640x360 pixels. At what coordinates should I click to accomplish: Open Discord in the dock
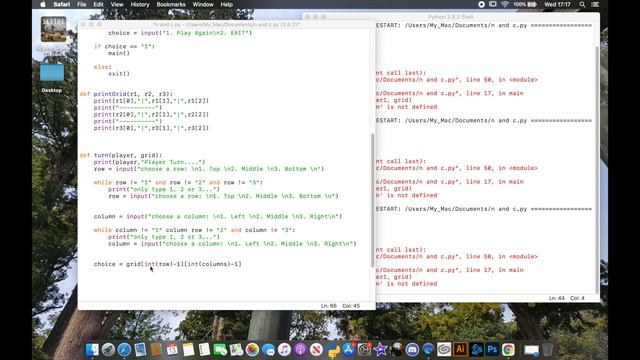click(412, 350)
